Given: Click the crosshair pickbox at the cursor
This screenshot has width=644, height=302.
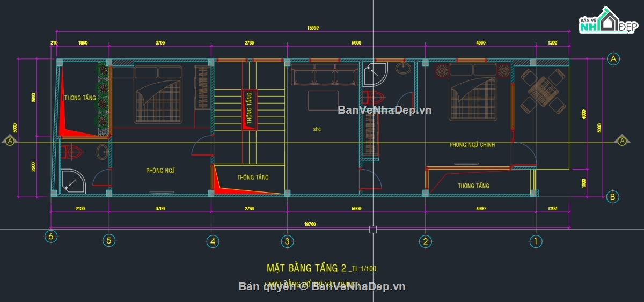Looking at the screenshot, I should click(373, 230).
